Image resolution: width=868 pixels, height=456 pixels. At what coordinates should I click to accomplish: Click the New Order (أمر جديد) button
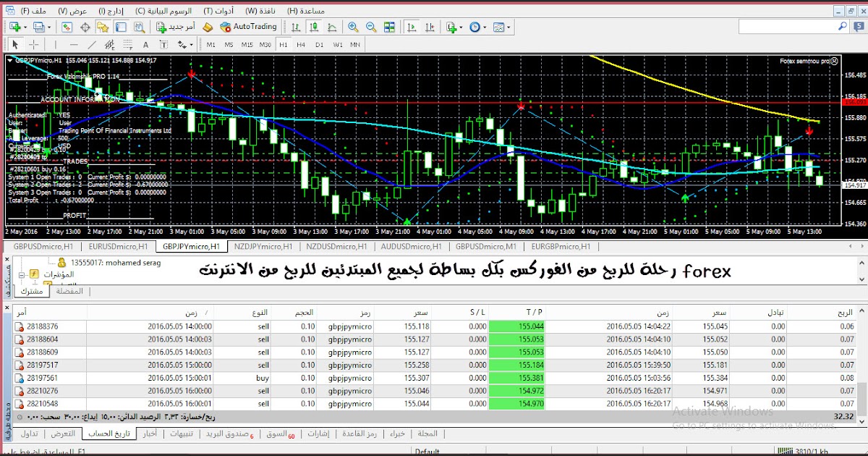click(x=175, y=27)
